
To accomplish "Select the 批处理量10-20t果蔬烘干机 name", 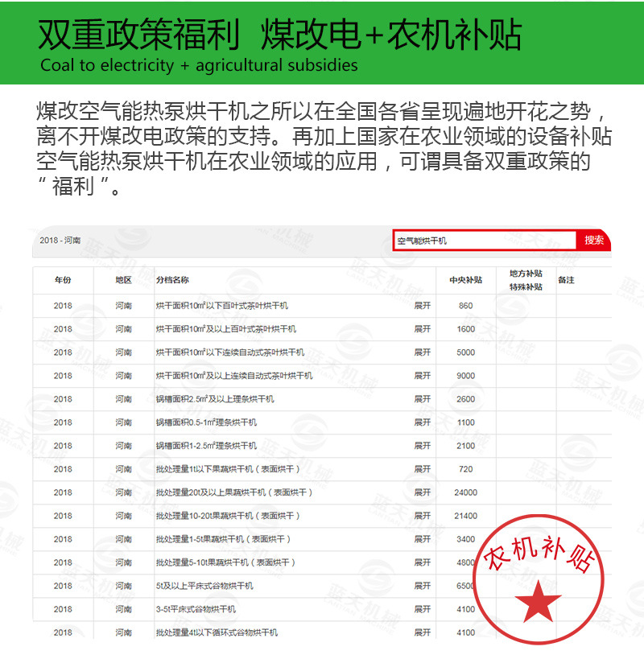I will 228,516.
